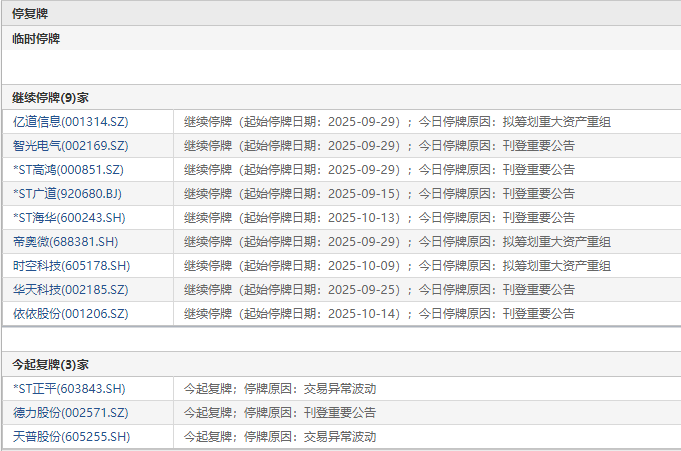Open the 亿道信息(001314.SZ) stock link
Image resolution: width=681 pixels, height=451 pixels.
click(x=71, y=122)
